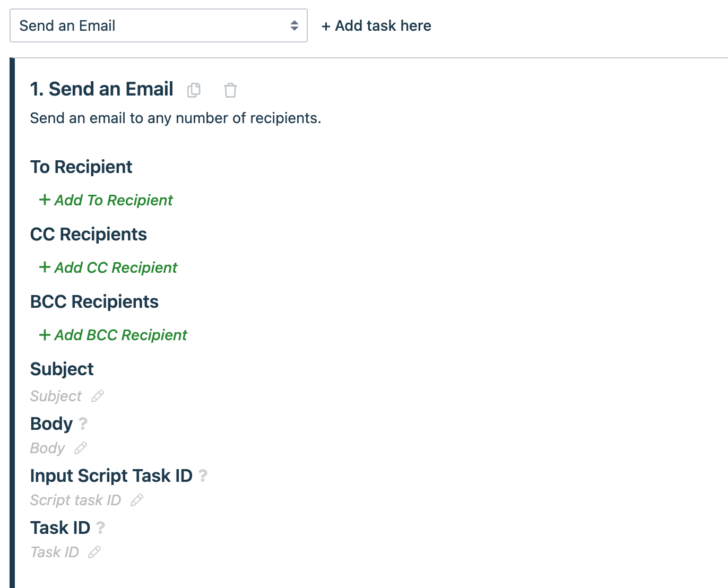Viewport: 728px width, 588px height.
Task: Click the dropdown arrows on task selector
Action: click(x=294, y=25)
